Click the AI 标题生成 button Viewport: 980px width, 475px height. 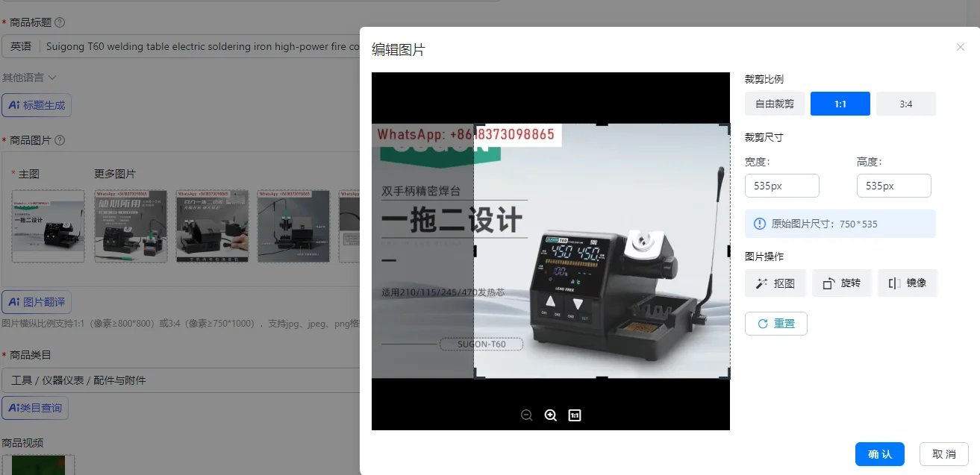[x=37, y=105]
